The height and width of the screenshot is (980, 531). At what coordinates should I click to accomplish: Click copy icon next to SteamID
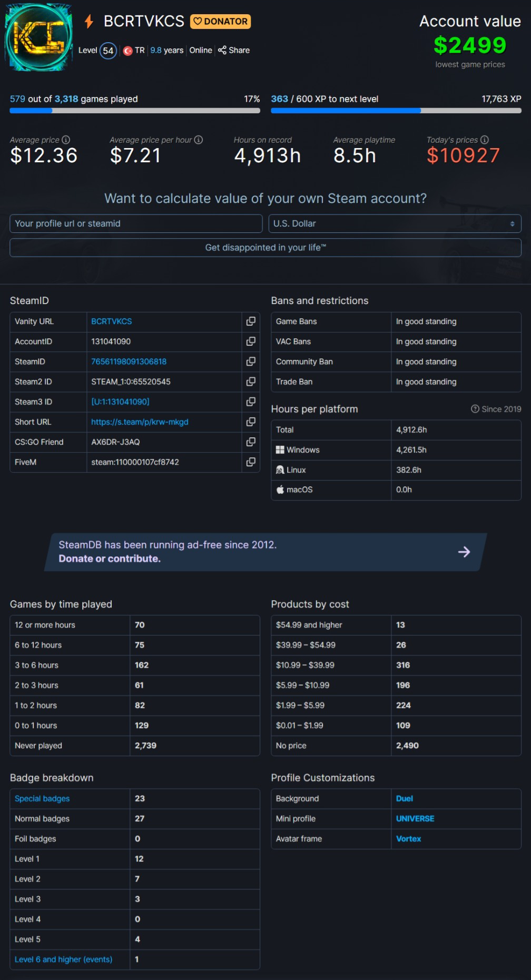pyautogui.click(x=251, y=361)
